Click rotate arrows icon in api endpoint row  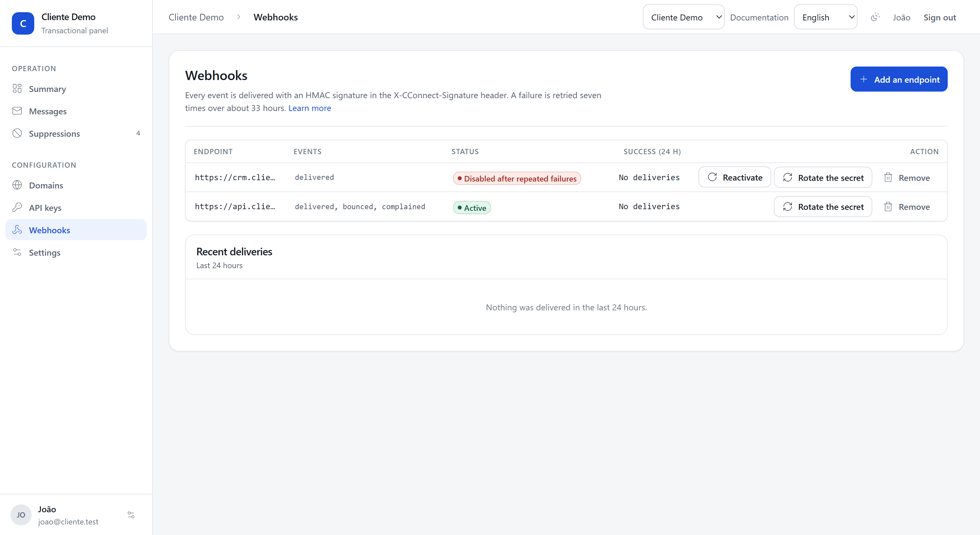pos(788,206)
